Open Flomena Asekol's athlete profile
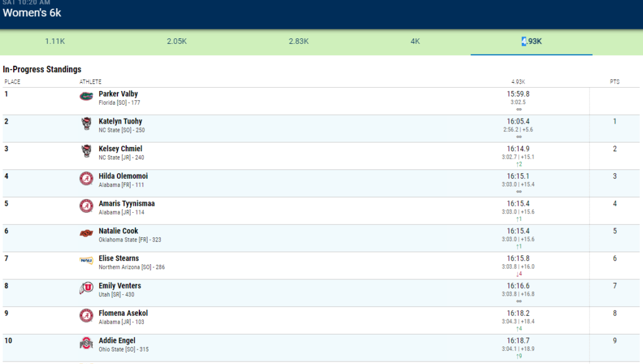643x364 pixels. 123,314
